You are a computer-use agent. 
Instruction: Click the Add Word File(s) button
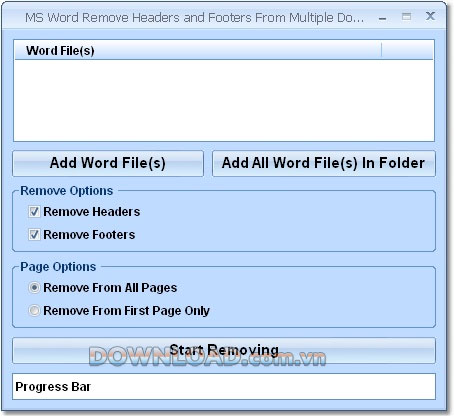[108, 163]
